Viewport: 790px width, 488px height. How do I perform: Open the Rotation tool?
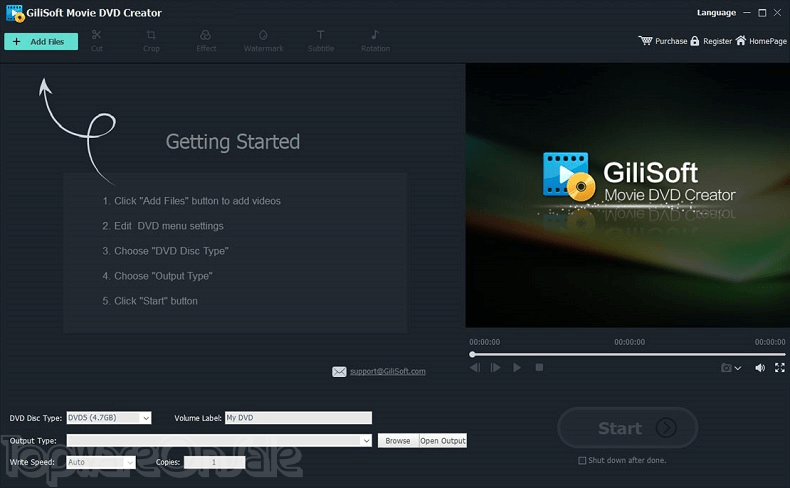(x=375, y=41)
